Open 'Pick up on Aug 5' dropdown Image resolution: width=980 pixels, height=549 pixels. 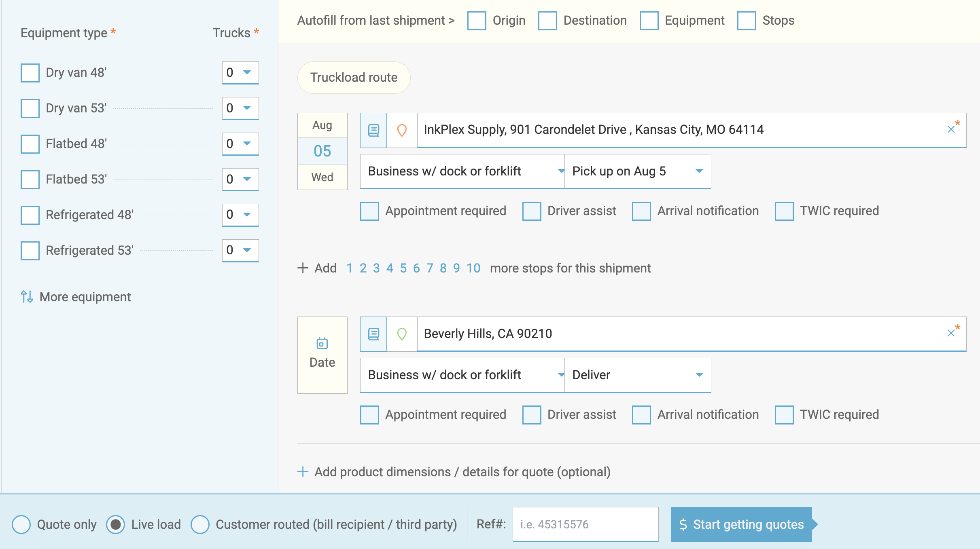coord(638,171)
